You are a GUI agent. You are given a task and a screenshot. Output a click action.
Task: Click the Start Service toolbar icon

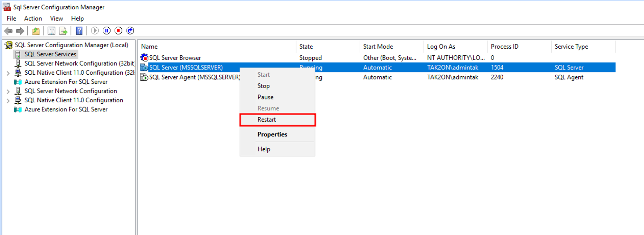point(95,31)
